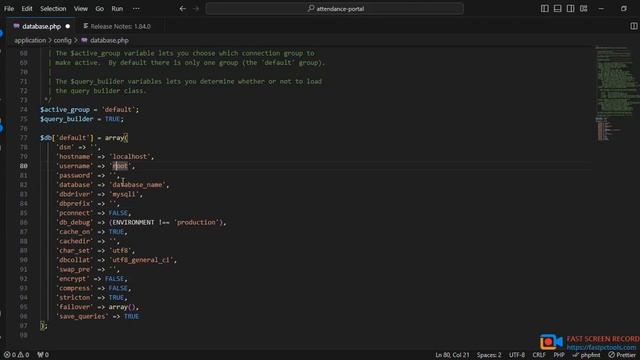Screen dimensions: 640x360
Task: Click the 'compress' key
Action: click(x=74, y=289)
